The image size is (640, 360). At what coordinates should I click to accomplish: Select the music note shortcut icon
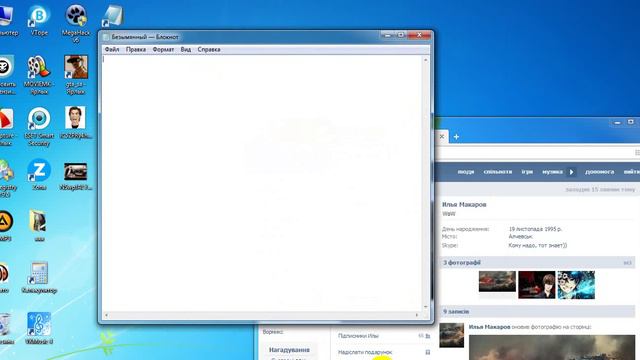pyautogui.click(x=39, y=329)
